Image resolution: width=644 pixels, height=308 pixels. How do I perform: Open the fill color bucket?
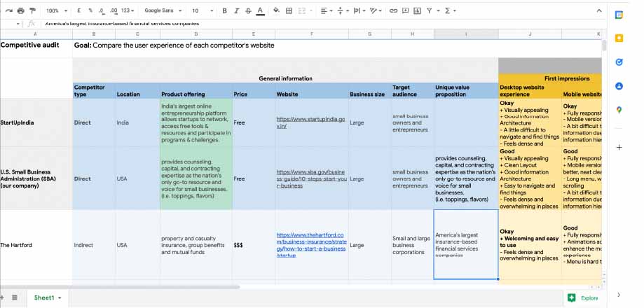[276, 10]
